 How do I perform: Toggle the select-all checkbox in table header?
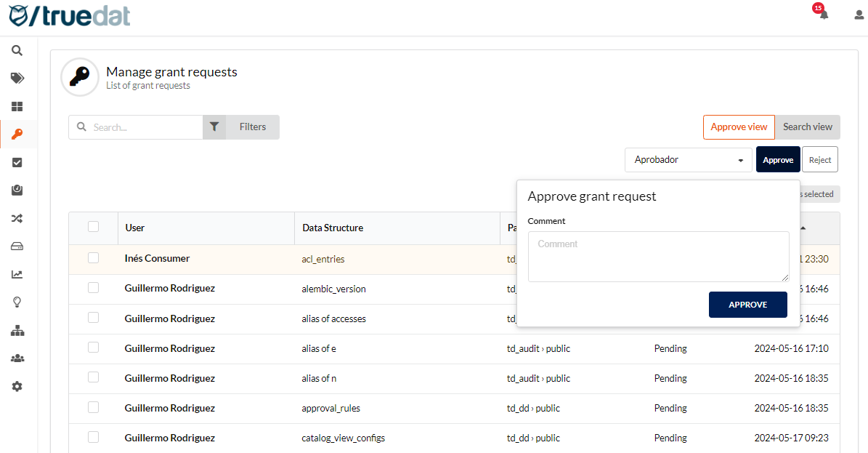pyautogui.click(x=93, y=227)
